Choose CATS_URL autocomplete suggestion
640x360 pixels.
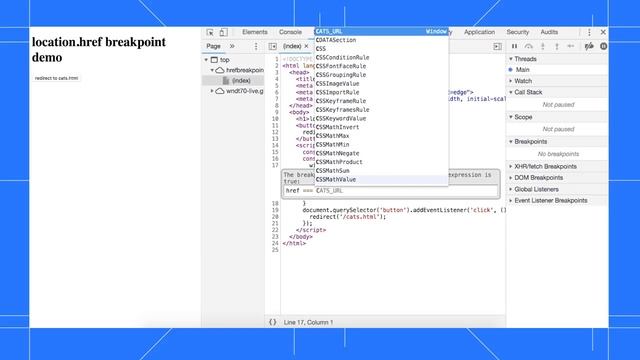click(381, 31)
